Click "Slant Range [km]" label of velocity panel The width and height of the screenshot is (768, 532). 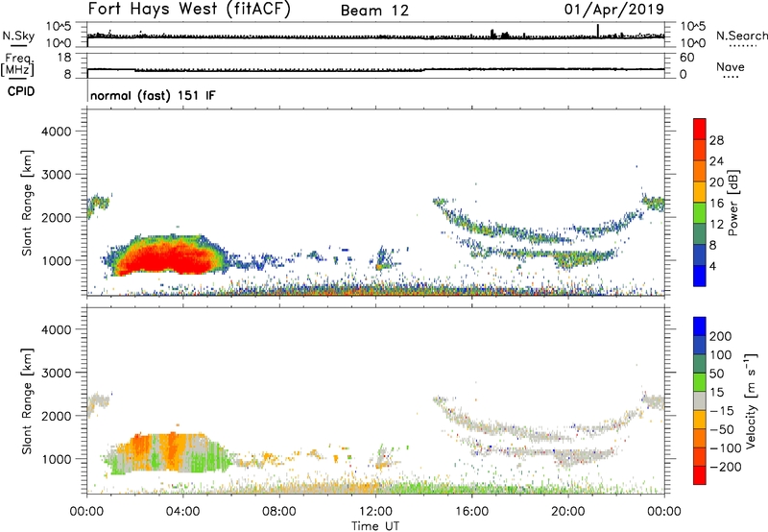click(x=27, y=401)
